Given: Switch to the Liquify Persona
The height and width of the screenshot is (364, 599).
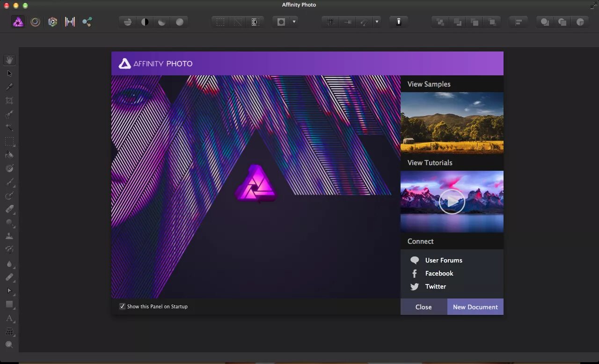Looking at the screenshot, I should 36,22.
